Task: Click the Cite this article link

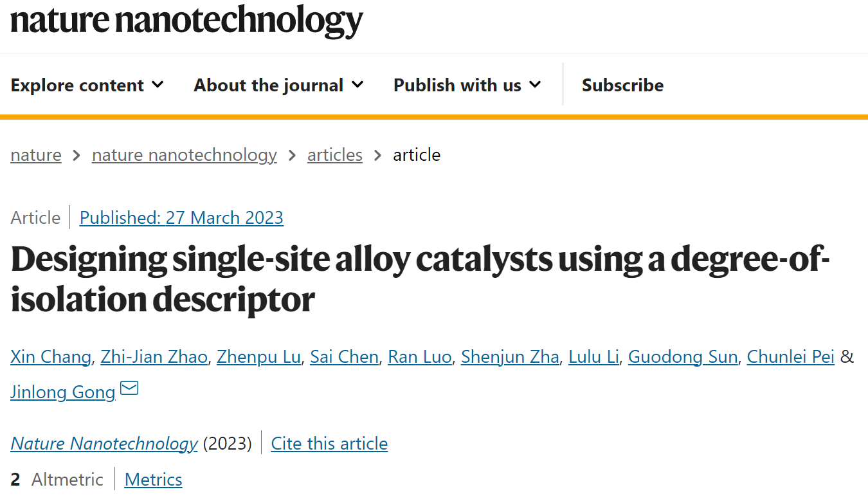Action: point(329,443)
